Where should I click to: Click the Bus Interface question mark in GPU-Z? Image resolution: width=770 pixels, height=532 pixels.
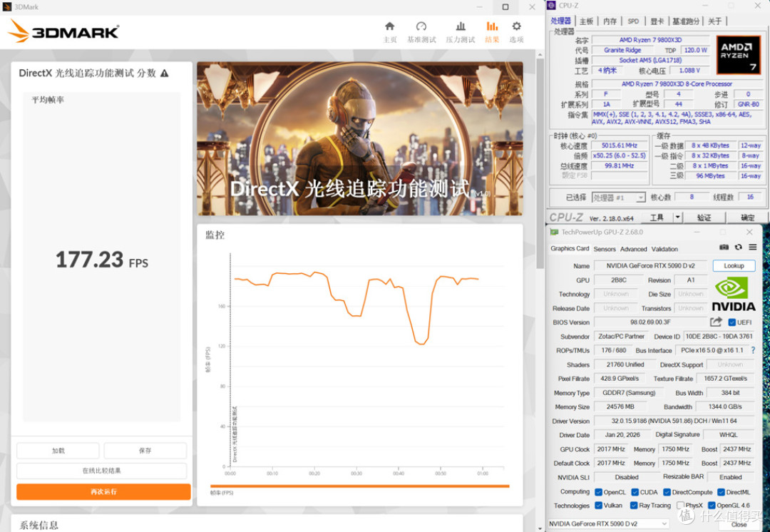754,350
